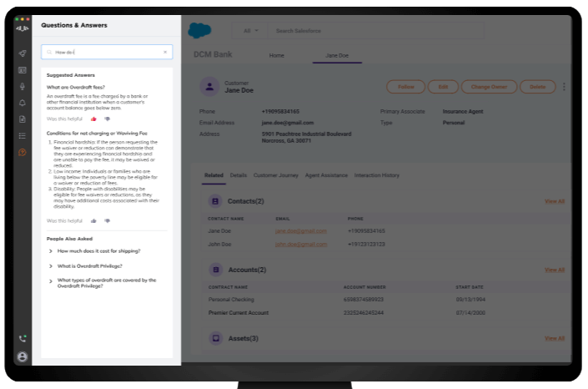The image size is (588, 389).
Task: Open the jane.doe@gmail.com email link
Action: pyautogui.click(x=301, y=231)
